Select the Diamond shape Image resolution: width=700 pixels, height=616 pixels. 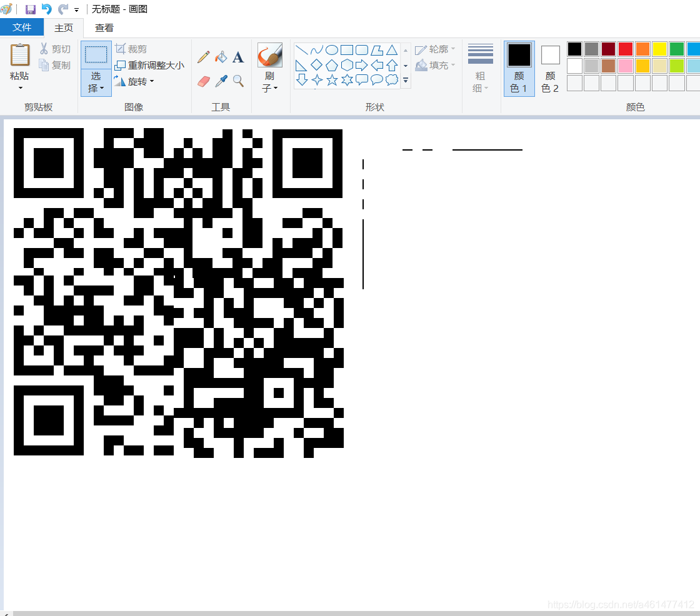[316, 65]
